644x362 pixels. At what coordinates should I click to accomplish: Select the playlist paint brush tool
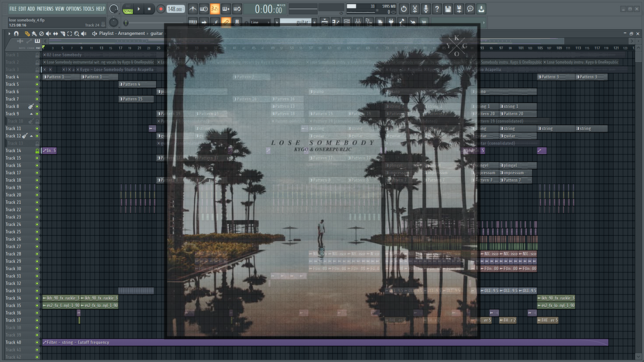click(x=34, y=34)
